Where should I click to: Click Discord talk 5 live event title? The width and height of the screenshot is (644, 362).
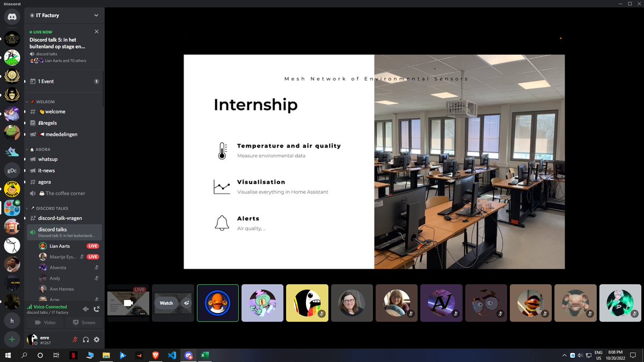point(57,43)
